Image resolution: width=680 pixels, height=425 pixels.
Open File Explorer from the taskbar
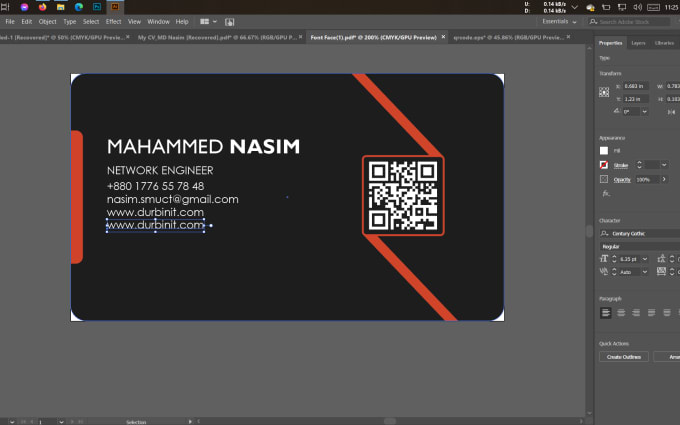pyautogui.click(x=61, y=7)
